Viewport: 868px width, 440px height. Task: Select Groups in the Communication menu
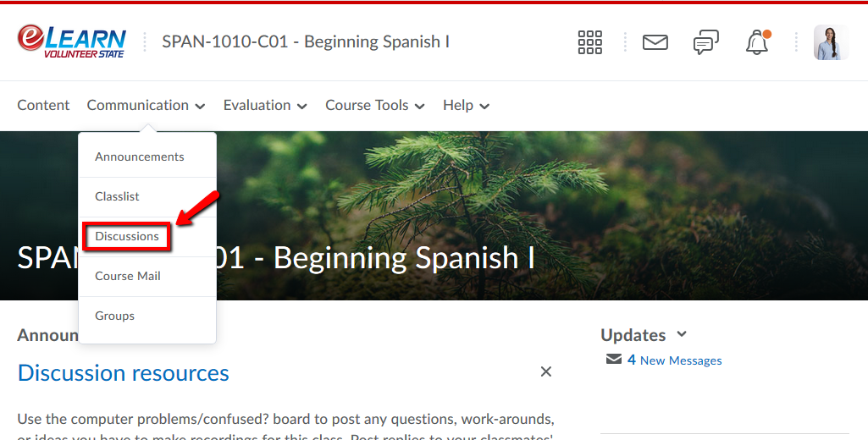(114, 316)
